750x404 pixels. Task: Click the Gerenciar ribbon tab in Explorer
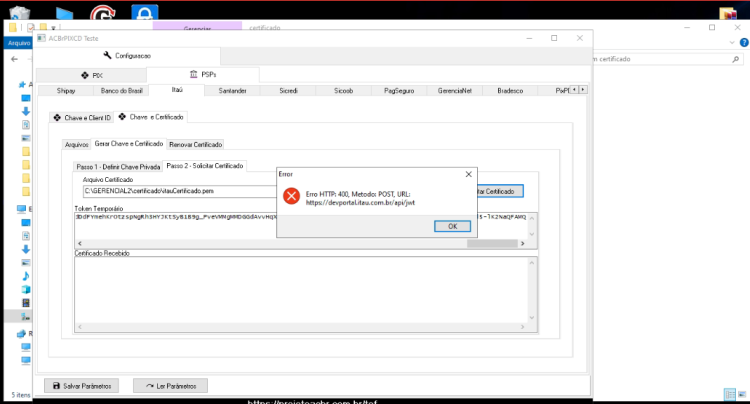(197, 27)
